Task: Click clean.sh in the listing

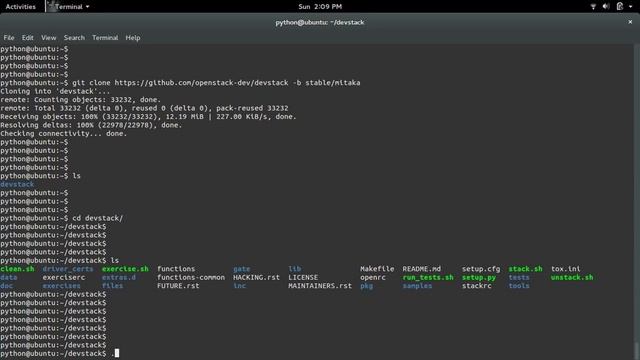Action: click(17, 269)
